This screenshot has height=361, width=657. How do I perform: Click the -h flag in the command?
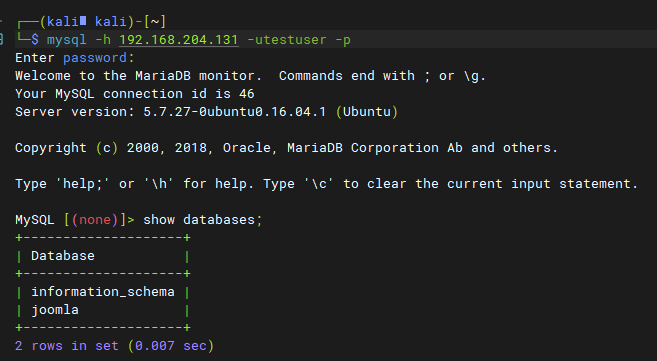[x=103, y=39]
